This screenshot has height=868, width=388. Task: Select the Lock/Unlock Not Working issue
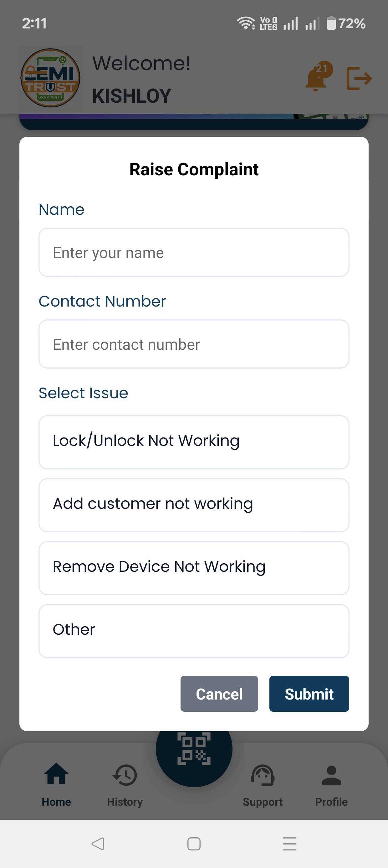pos(194,442)
